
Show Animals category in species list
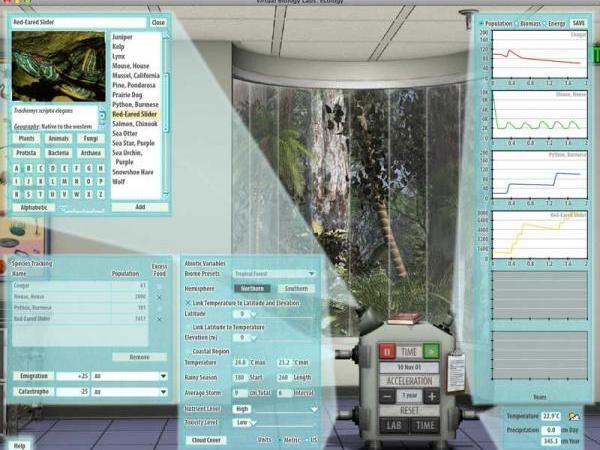59,139
